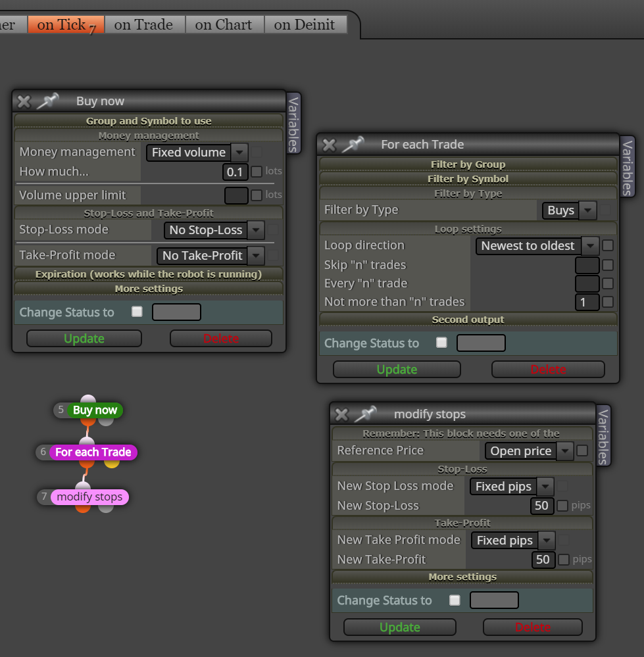Select the For each Trade node
This screenshot has width=644, height=657.
pyautogui.click(x=93, y=452)
